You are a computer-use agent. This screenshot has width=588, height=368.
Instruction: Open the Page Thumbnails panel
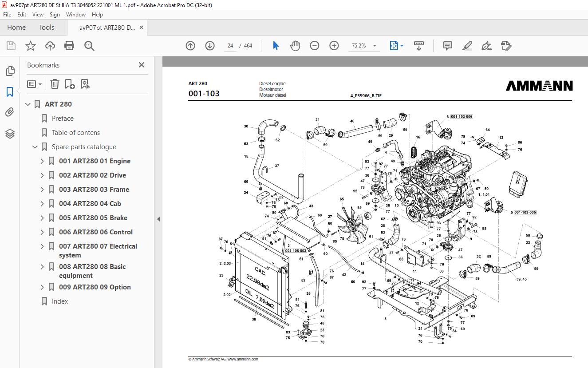pyautogui.click(x=10, y=71)
